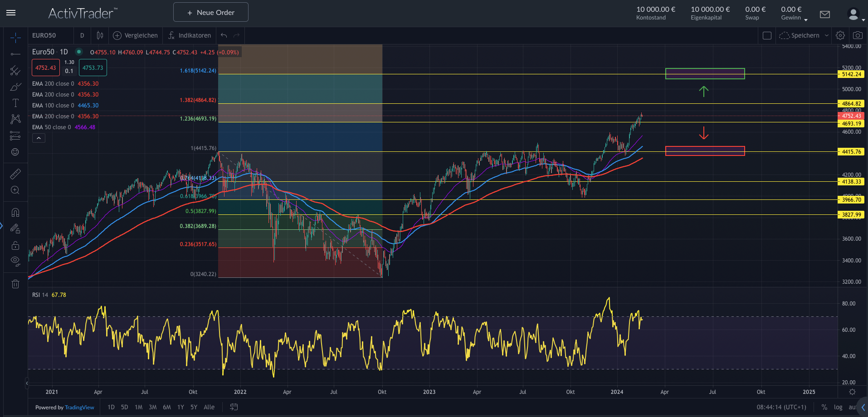
Task: Select the green upside target box on the chart
Action: pos(704,73)
